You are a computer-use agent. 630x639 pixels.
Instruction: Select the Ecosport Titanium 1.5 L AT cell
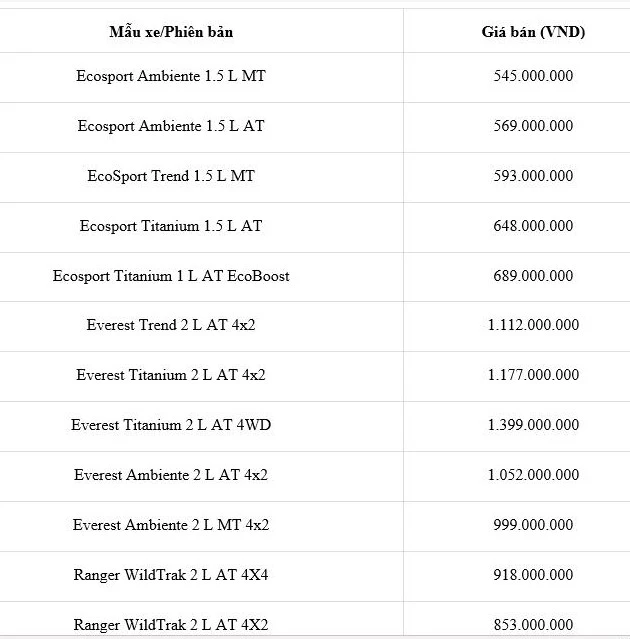click(171, 226)
